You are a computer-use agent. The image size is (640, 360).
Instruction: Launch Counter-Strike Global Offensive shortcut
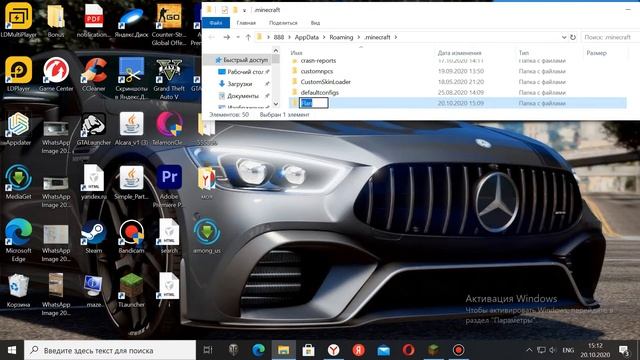pos(169,24)
